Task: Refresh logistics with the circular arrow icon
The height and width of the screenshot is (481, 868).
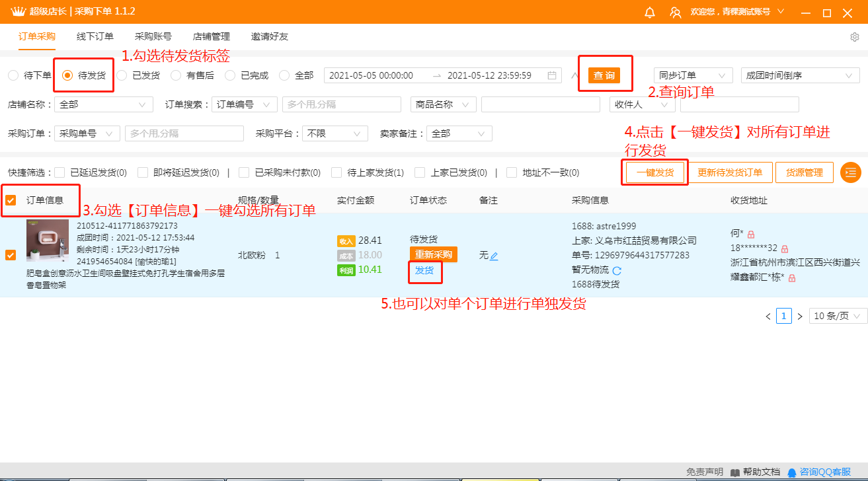Action: (617, 270)
